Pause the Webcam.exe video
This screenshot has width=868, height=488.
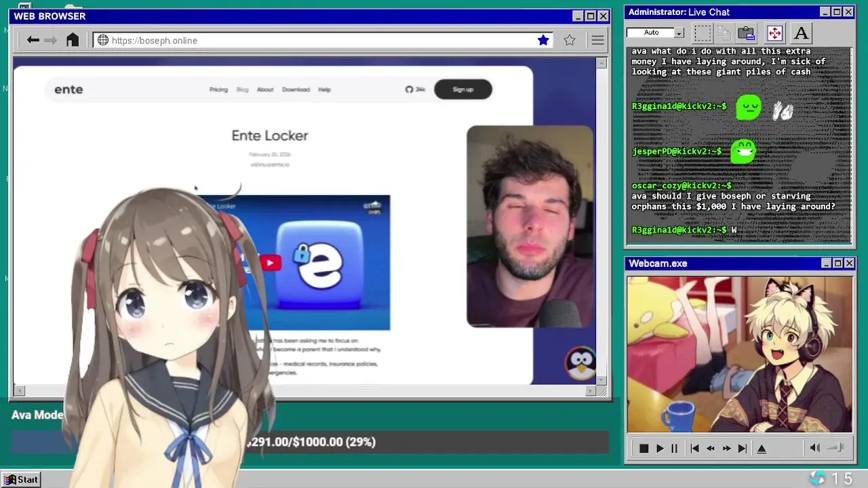click(674, 449)
